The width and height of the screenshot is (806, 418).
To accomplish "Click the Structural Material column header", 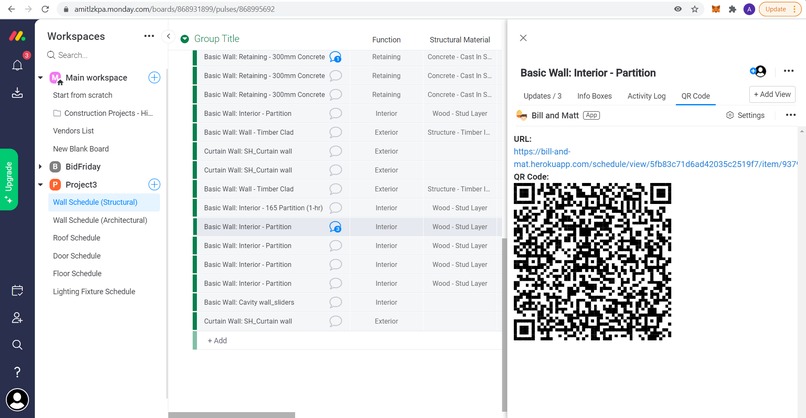I will coord(460,40).
